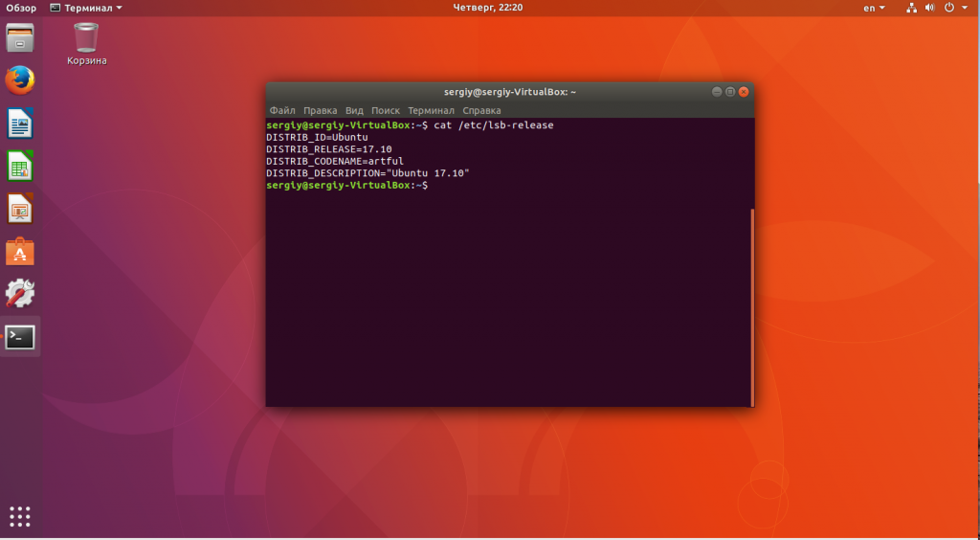Open System Settings tools icon
This screenshot has height=540, width=980.
click(x=20, y=293)
